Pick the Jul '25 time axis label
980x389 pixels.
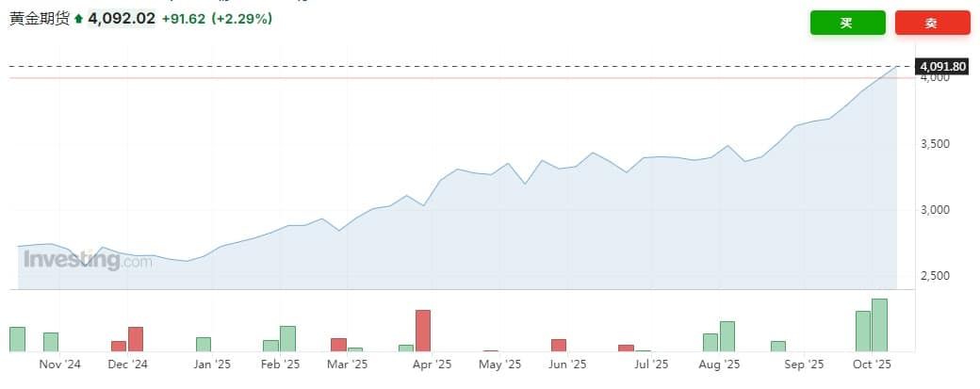pos(649,364)
